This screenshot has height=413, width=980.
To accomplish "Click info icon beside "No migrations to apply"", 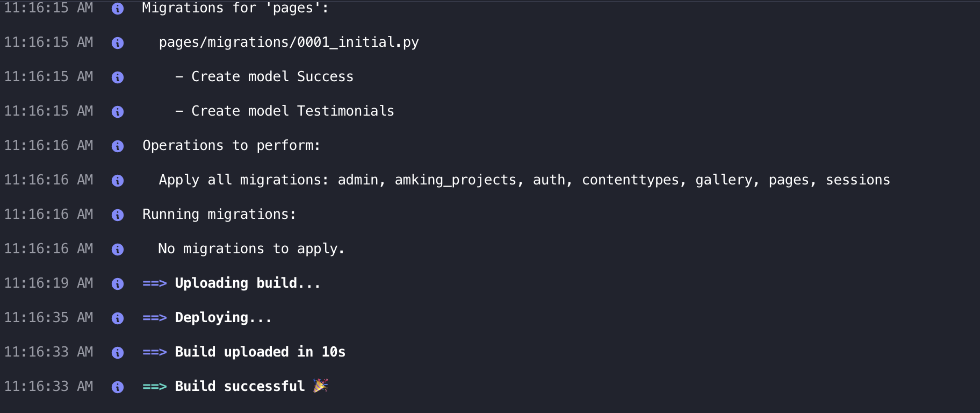I will point(118,250).
